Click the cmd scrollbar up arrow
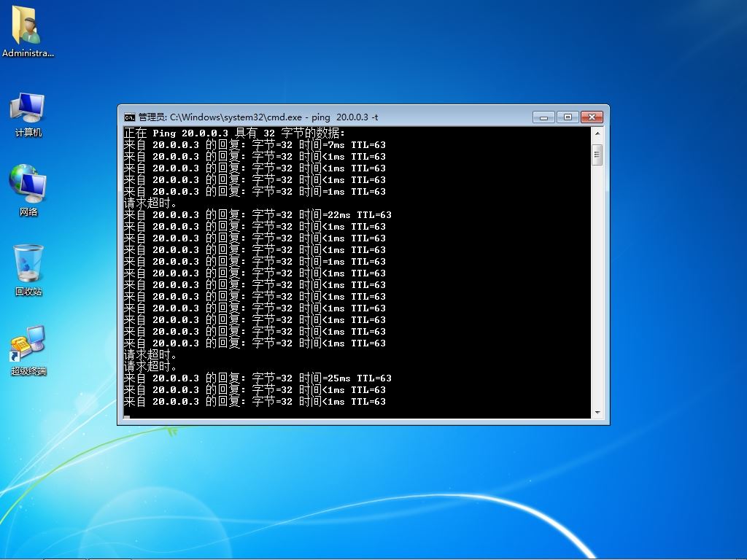This screenshot has height=560, width=747. [597, 133]
